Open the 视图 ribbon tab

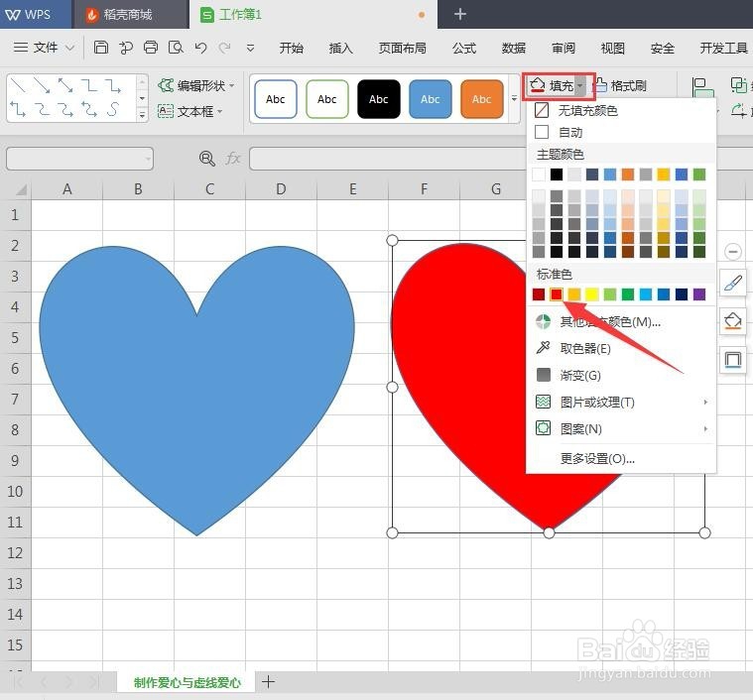point(613,48)
